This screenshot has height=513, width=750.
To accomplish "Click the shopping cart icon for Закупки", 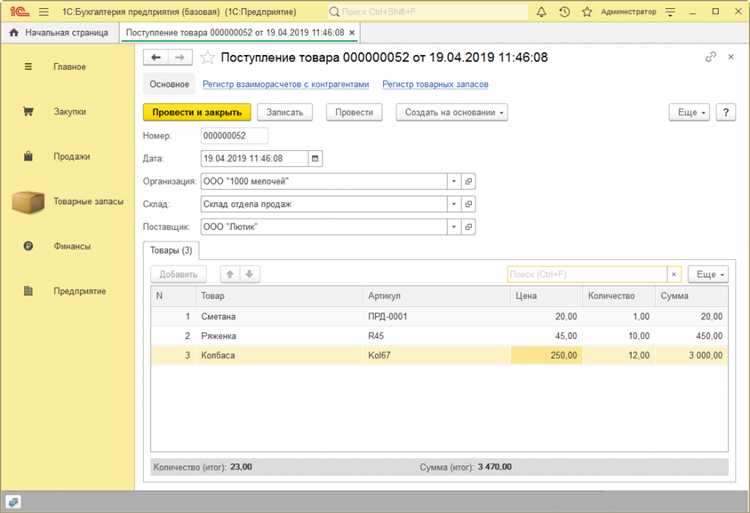I will (x=28, y=111).
